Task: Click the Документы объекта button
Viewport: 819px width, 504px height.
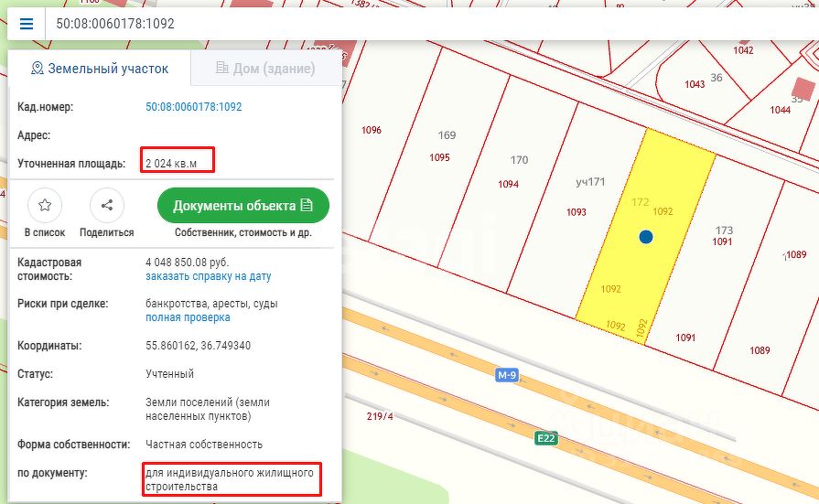Action: (242, 205)
